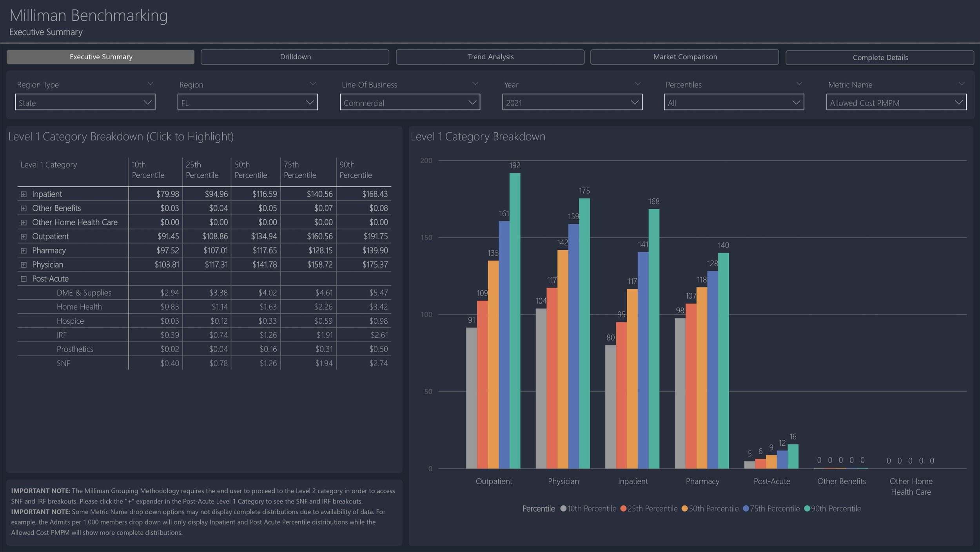The height and width of the screenshot is (552, 980).
Task: Click the 10th Percentile legend marker
Action: coord(563,509)
